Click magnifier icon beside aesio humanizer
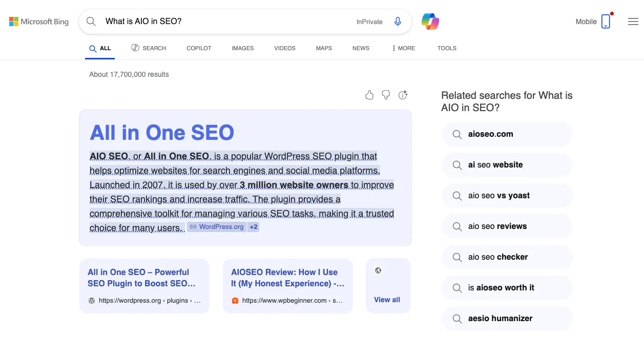This screenshot has width=644, height=337. coord(458,319)
